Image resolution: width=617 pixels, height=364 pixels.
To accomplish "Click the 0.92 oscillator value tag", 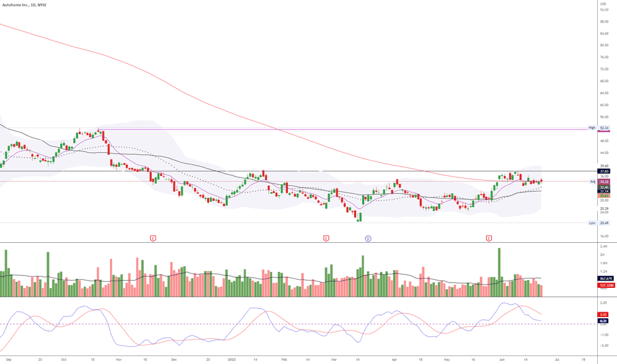I will tap(603, 314).
